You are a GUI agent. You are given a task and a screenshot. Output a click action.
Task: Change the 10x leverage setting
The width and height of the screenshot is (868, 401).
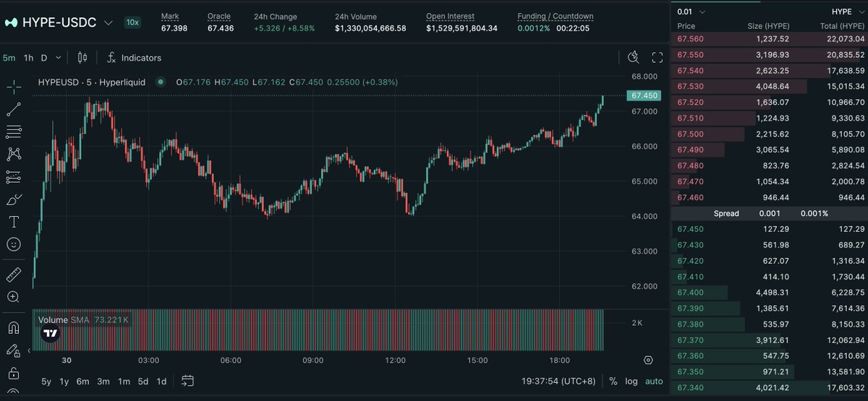(132, 22)
